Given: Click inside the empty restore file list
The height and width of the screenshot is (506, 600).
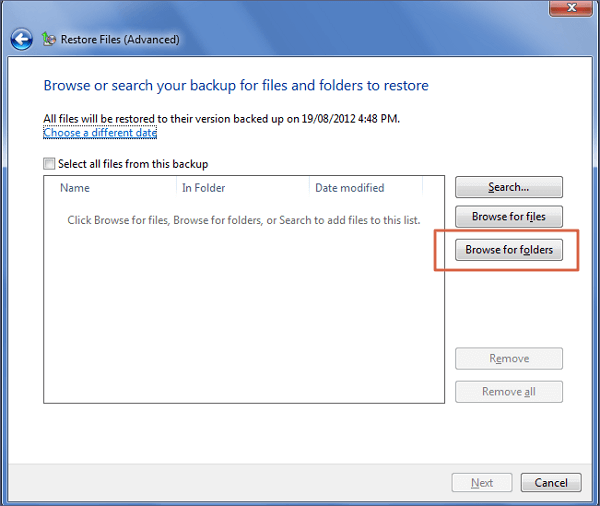Looking at the screenshot, I should click(243, 320).
